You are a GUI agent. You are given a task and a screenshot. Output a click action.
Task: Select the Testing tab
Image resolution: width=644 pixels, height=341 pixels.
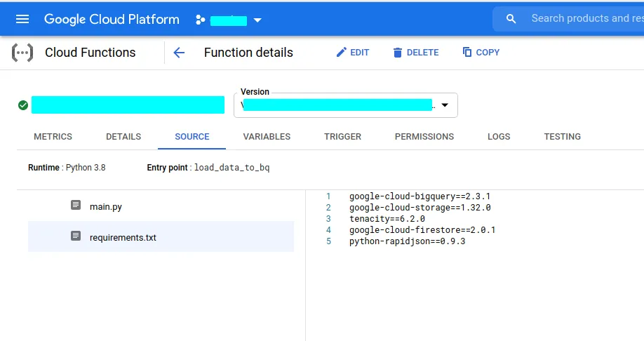click(562, 137)
